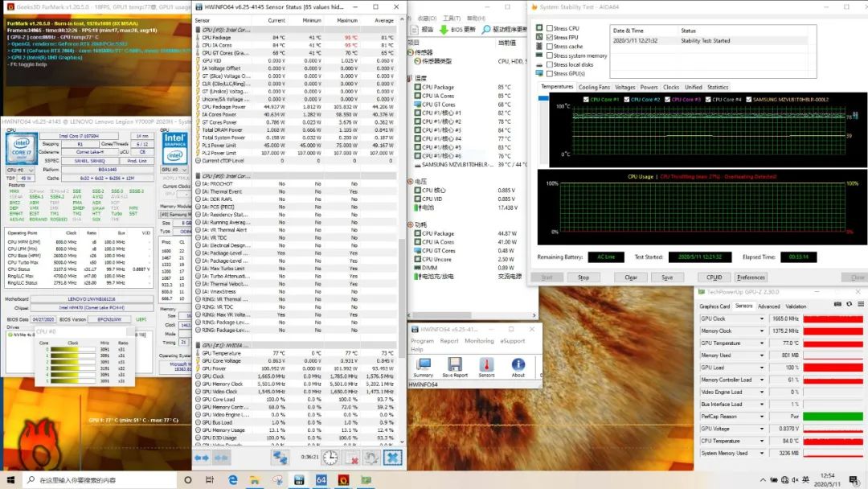868x489 pixels.
Task: Click the About info icon in HWiNFO64
Action: 518,364
